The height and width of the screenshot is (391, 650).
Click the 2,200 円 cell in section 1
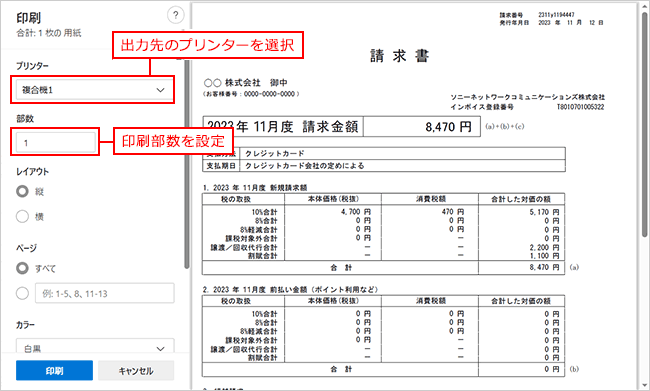click(x=544, y=248)
